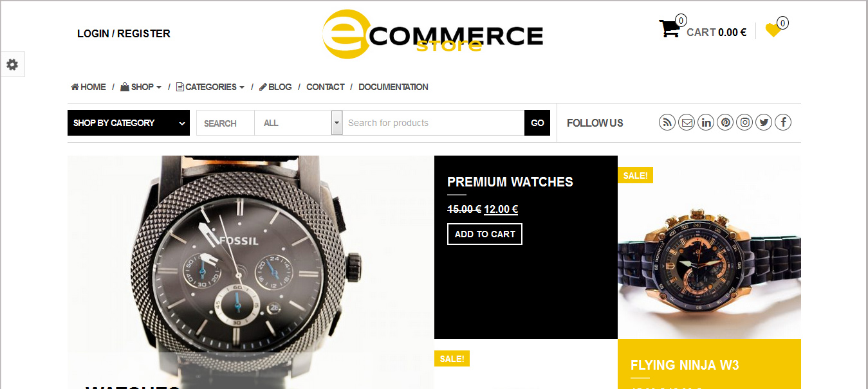The width and height of the screenshot is (868, 389).
Task: Click the Add to Cart button
Action: [485, 234]
